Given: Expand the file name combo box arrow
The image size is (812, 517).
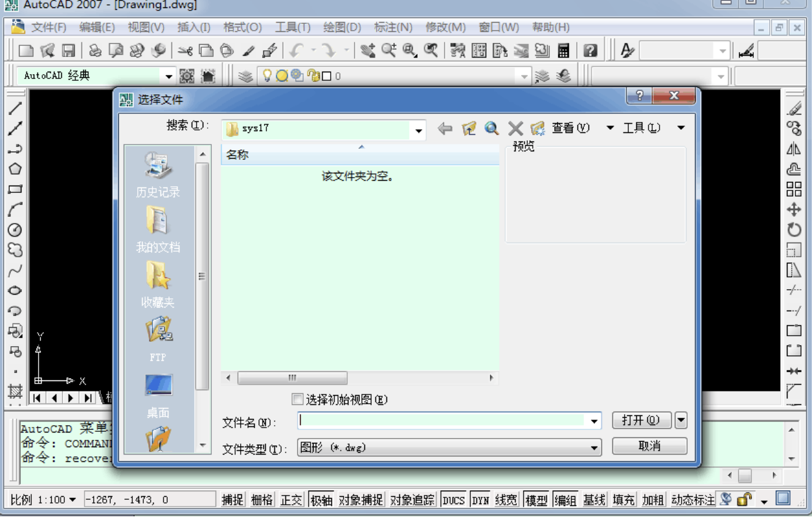Looking at the screenshot, I should click(x=594, y=421).
